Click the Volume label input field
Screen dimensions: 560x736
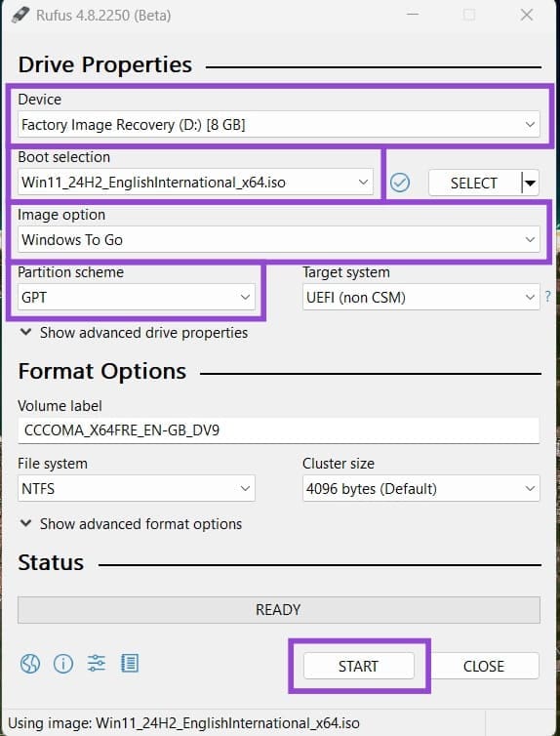[279, 429]
